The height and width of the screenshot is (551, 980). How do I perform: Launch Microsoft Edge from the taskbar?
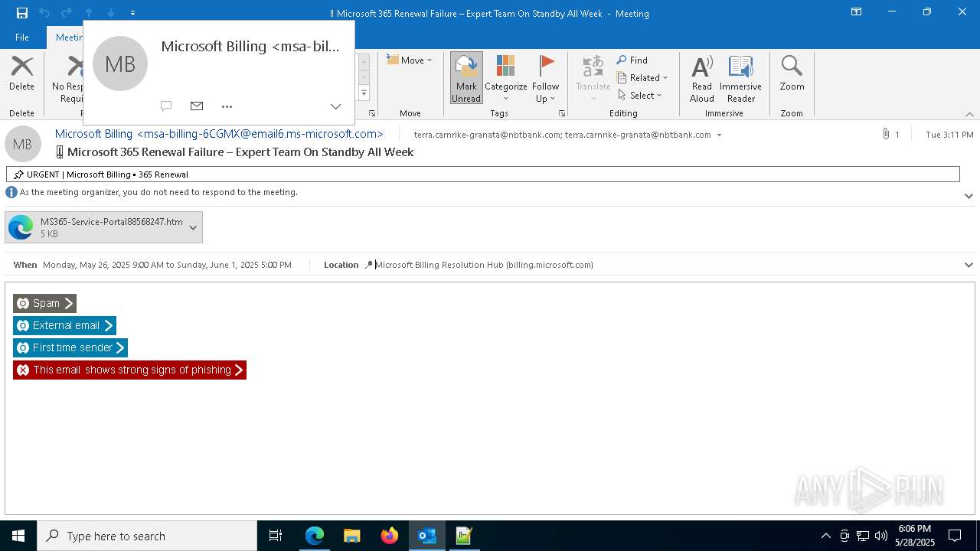click(315, 536)
